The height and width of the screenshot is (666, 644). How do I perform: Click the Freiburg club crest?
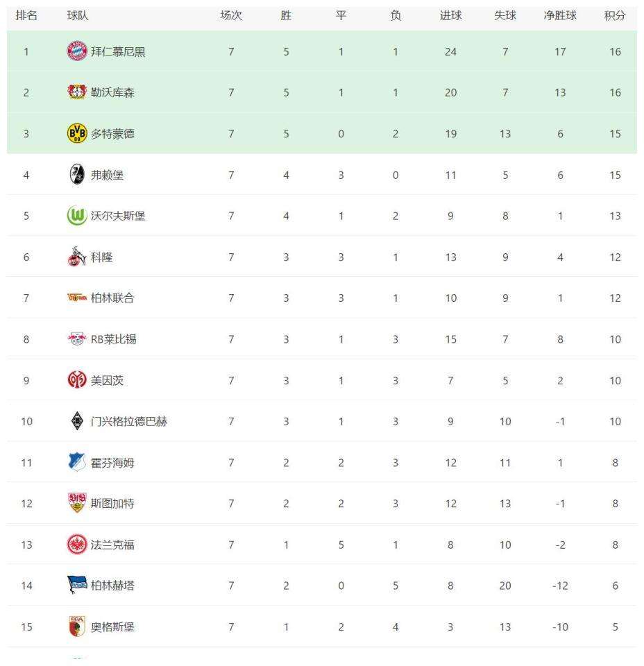(77, 175)
